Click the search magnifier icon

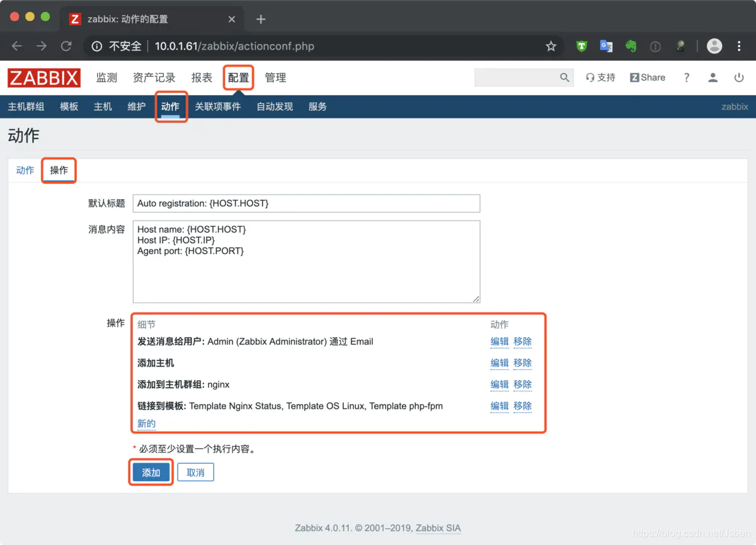coord(564,77)
